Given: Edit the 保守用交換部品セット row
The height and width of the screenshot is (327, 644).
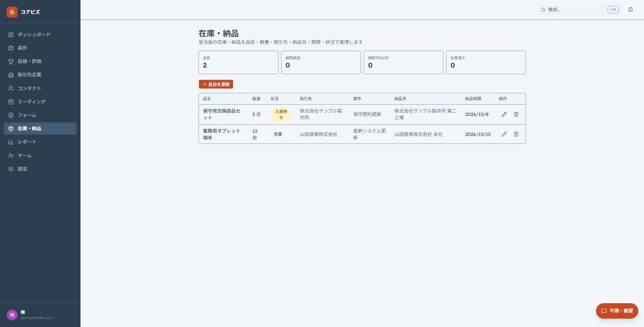Looking at the screenshot, I should click(x=504, y=114).
